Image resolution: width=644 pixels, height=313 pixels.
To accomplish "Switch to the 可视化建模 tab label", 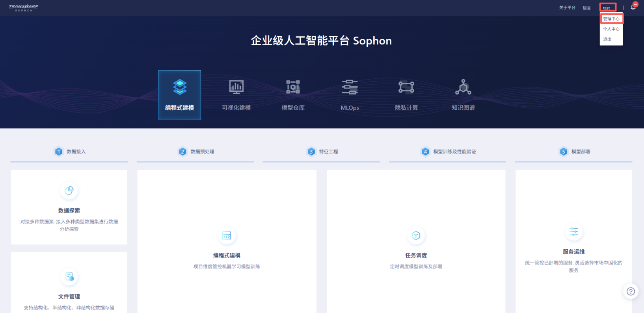I will point(236,107).
